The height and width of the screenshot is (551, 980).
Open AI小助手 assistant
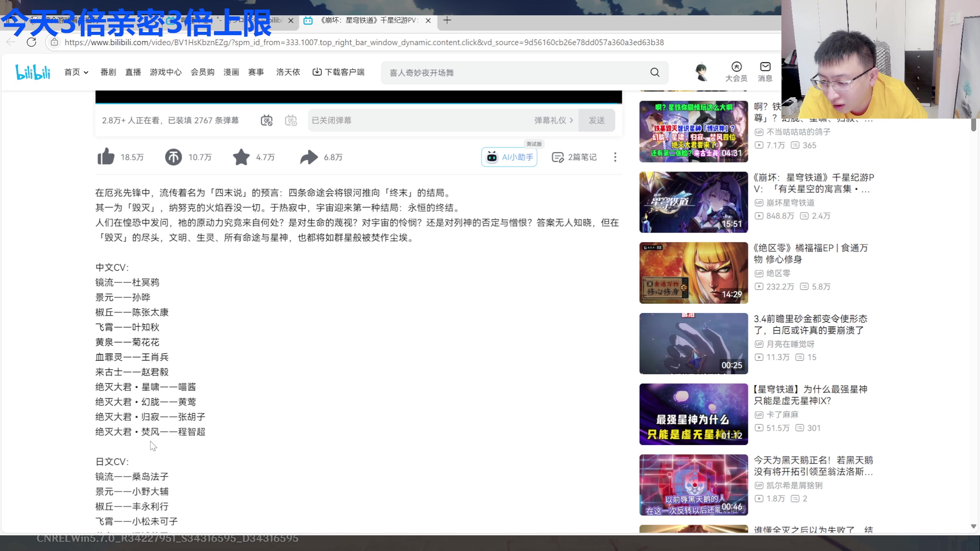tap(509, 157)
